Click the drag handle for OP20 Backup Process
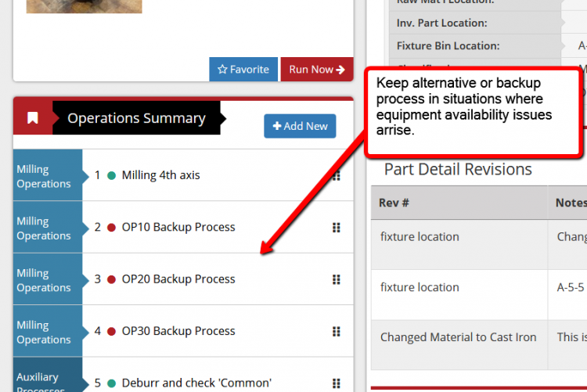 [x=337, y=279]
